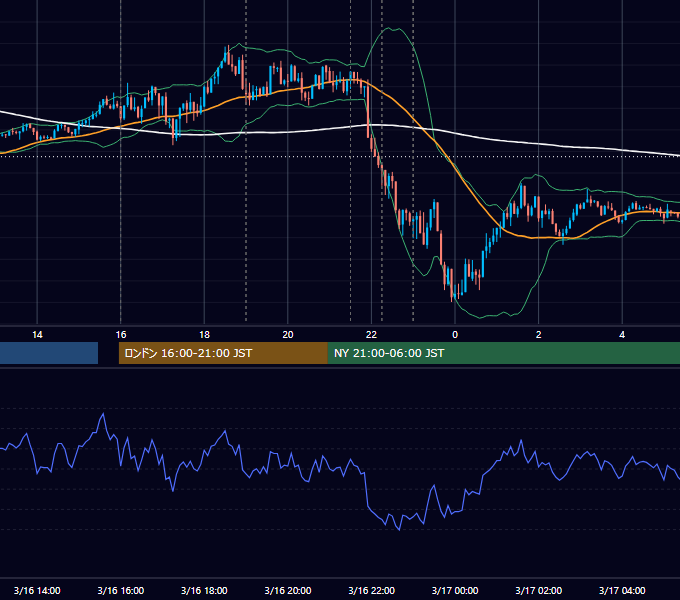Image resolution: width=680 pixels, height=600 pixels.
Task: Click the 3/16 20:00 timestamp label
Action: pos(288,590)
